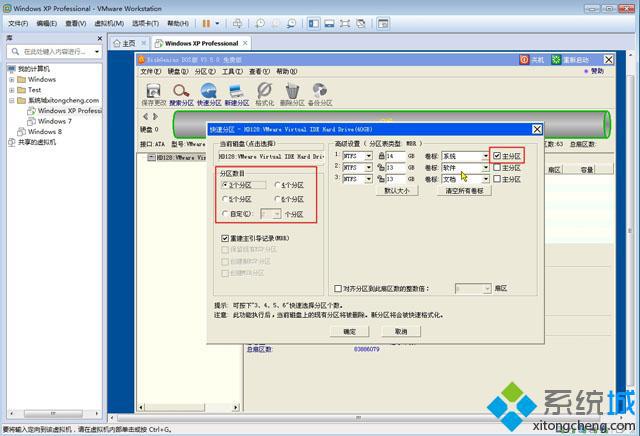Click the 格式化 format icon
Screen dimensions: 640x436
point(264,90)
